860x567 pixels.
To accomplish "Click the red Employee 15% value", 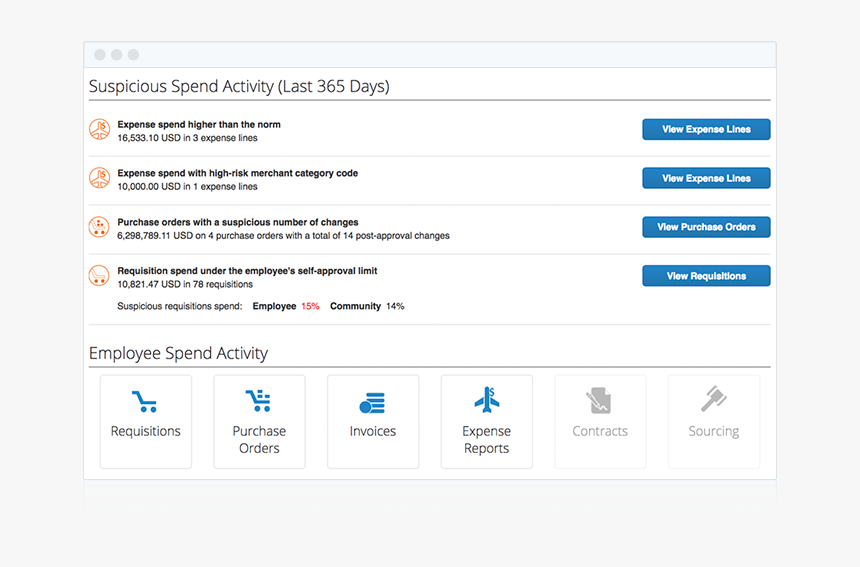I will click(310, 306).
